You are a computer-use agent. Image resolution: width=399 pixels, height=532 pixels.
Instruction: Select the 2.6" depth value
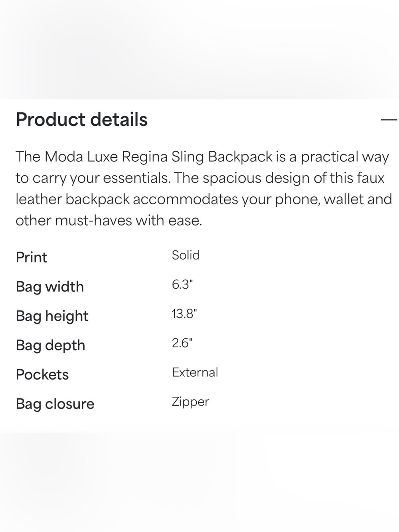click(x=182, y=343)
